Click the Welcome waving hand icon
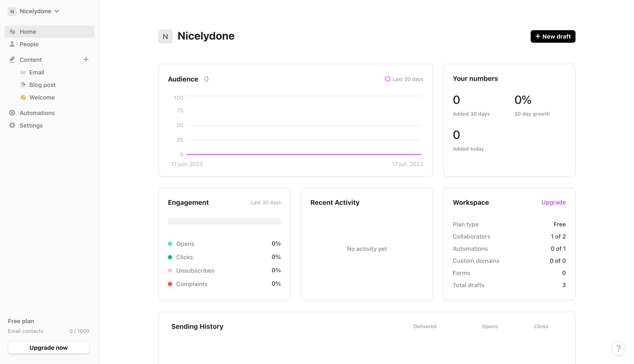This screenshot has height=364, width=634. 23,97
